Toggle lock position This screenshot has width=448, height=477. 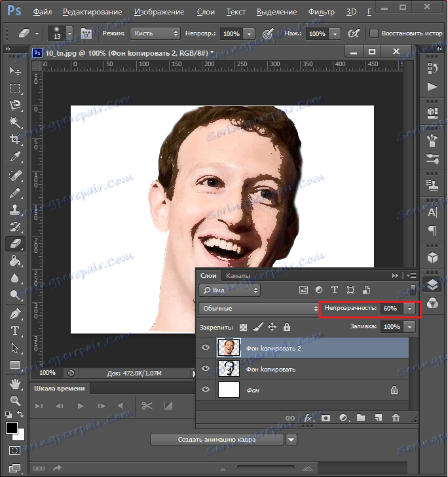pyautogui.click(x=272, y=327)
